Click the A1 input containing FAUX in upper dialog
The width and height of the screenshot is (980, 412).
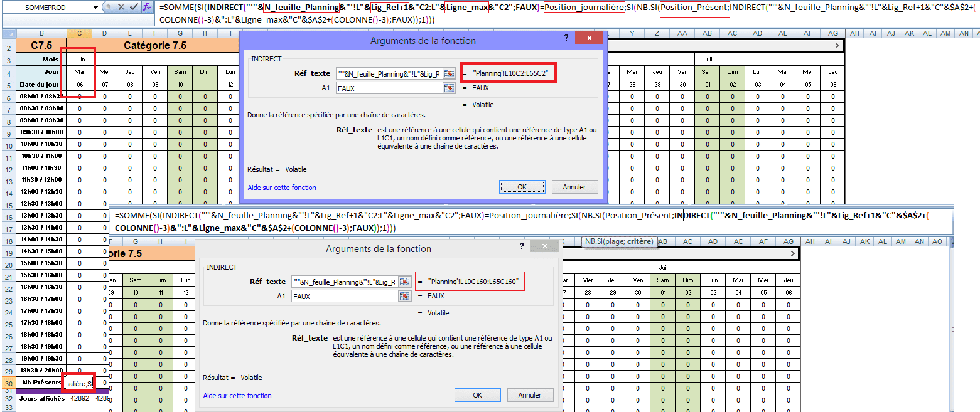(x=389, y=88)
